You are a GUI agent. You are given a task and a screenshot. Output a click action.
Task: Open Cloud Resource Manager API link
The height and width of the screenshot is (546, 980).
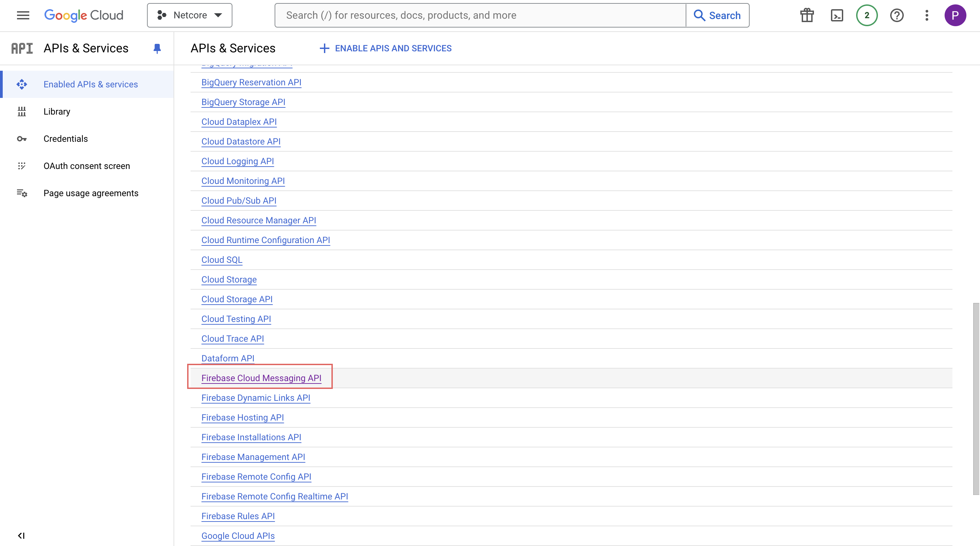(259, 221)
